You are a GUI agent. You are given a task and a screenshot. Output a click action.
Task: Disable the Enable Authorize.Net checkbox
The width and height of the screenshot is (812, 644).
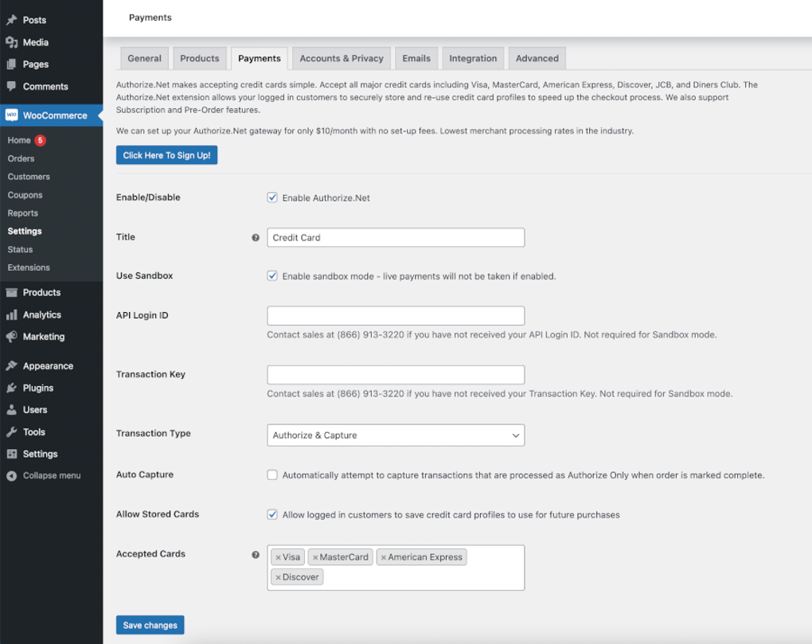[x=272, y=197]
